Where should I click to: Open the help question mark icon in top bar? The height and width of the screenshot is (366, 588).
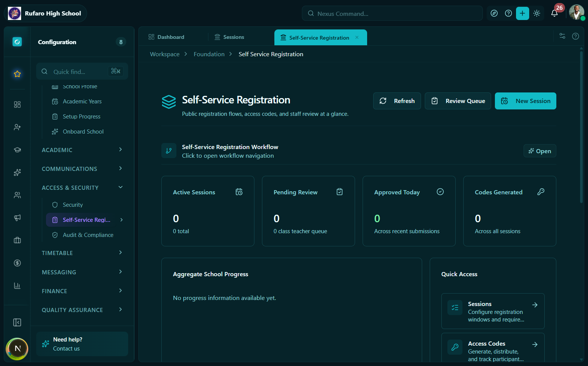coord(508,13)
